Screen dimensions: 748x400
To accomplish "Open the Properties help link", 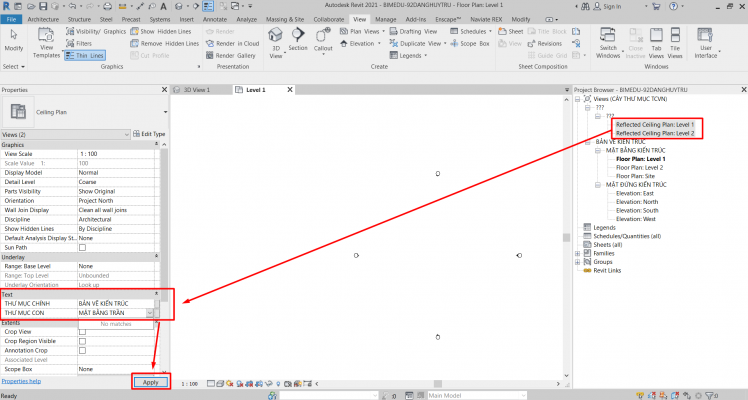I will 22,381.
